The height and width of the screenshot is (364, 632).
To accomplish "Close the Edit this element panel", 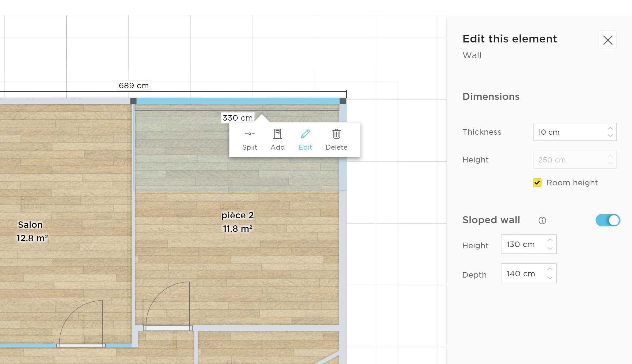I will coord(608,40).
